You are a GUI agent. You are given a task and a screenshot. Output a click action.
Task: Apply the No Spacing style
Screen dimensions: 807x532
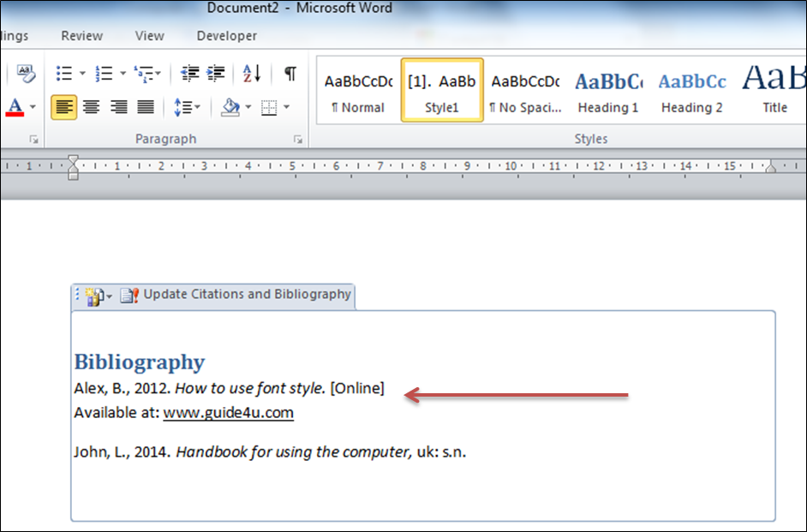[525, 91]
